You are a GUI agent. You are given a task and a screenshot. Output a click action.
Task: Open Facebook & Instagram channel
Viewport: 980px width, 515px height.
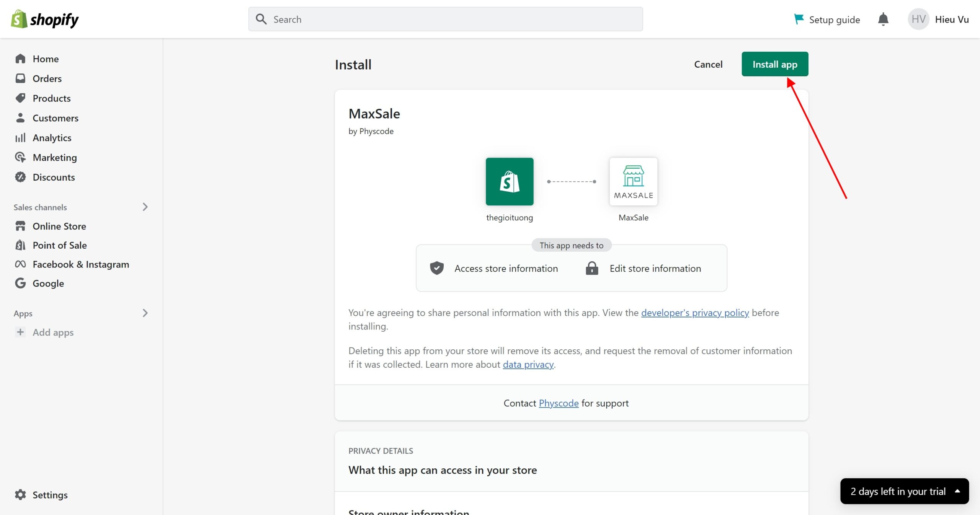pos(81,264)
